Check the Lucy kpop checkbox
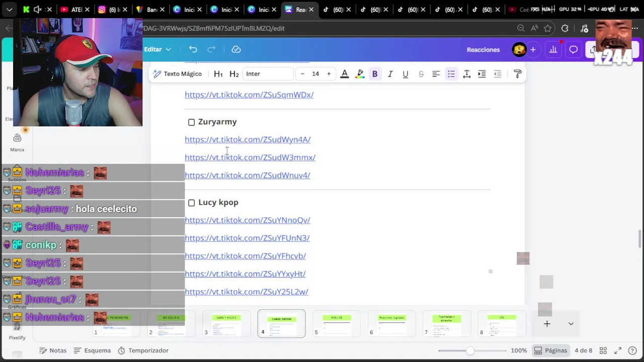Image resolution: width=644 pixels, height=362 pixels. pyautogui.click(x=191, y=203)
